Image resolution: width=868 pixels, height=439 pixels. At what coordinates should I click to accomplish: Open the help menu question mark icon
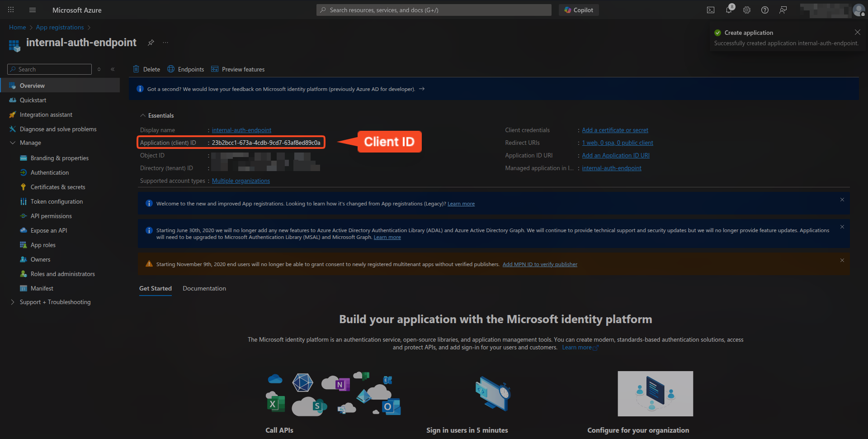tap(765, 10)
